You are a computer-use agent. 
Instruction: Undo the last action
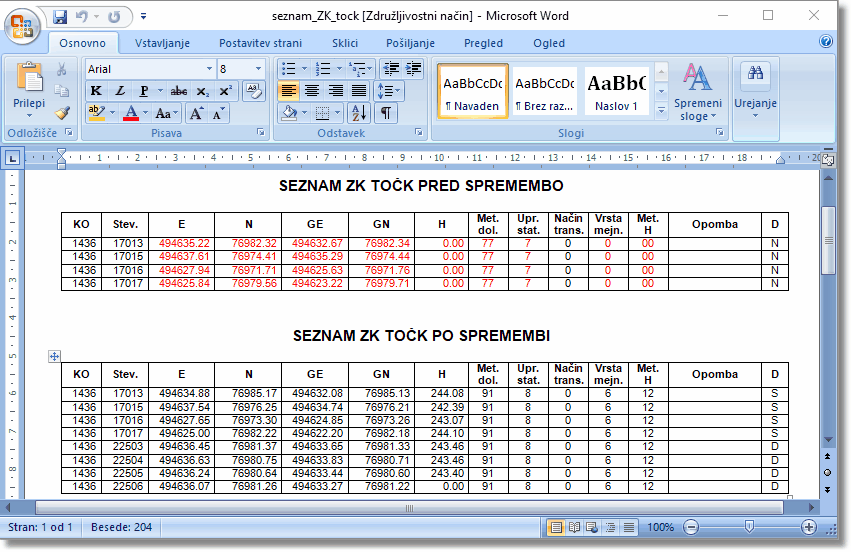point(81,17)
